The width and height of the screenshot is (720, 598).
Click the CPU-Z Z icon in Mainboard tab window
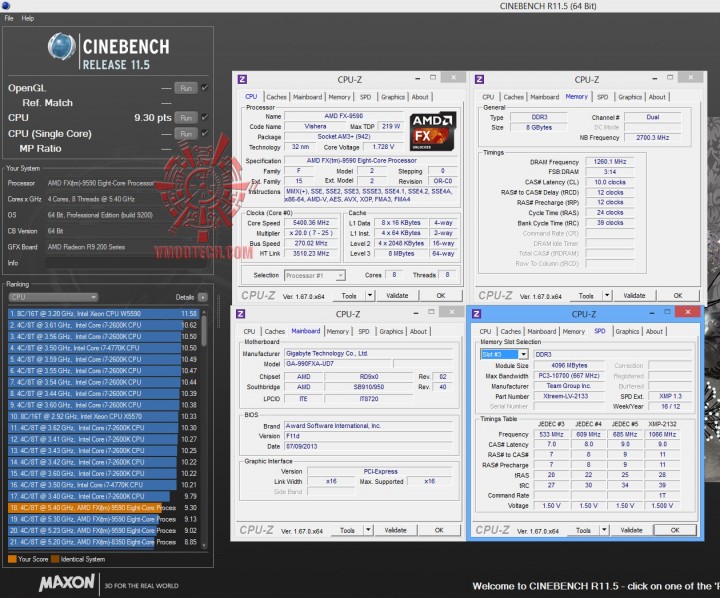pyautogui.click(x=241, y=314)
